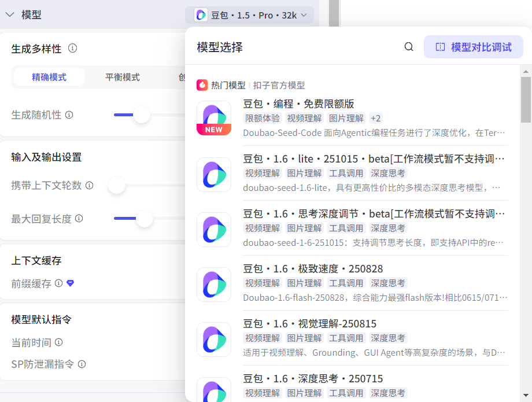532x402 pixels.
Task: Search models with magnifier icon
Action: point(409,47)
